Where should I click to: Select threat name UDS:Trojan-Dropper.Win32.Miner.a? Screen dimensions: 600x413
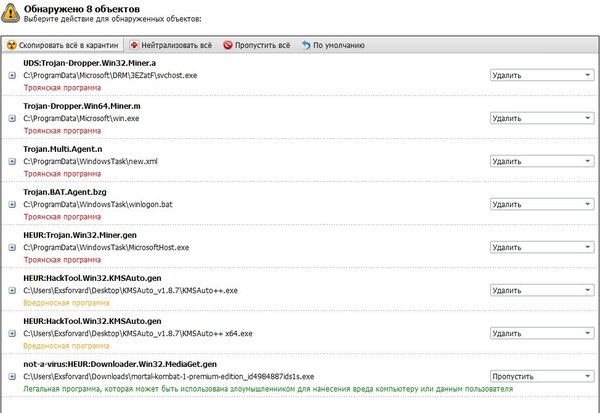[90, 63]
